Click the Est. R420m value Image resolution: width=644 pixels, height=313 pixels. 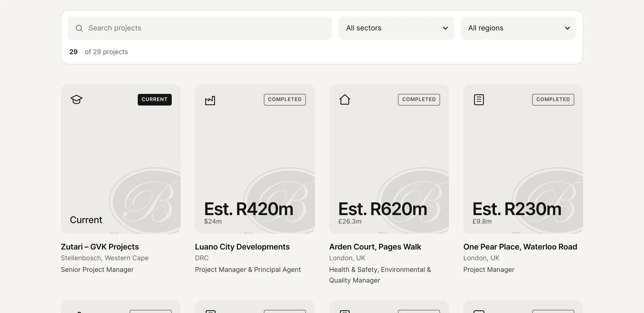pyautogui.click(x=249, y=209)
